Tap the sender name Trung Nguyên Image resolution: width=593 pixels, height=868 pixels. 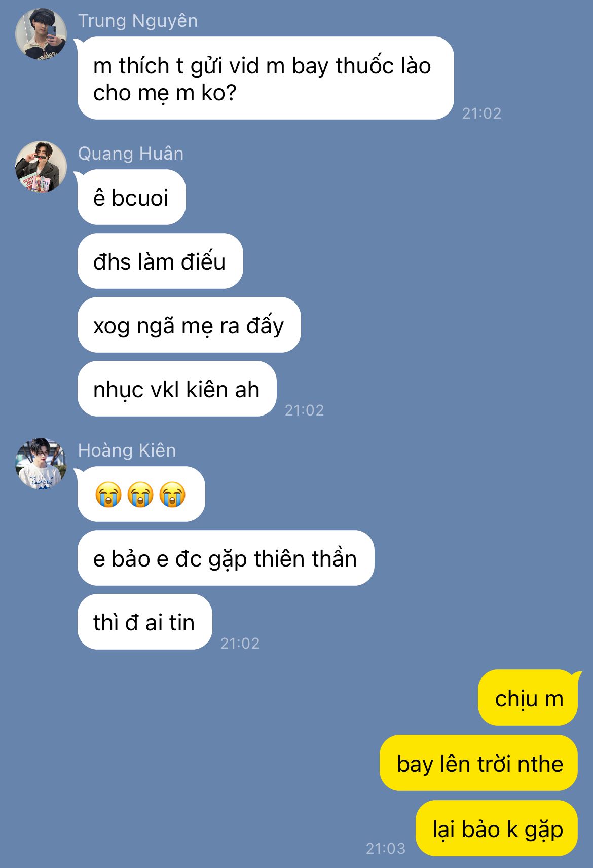(138, 21)
